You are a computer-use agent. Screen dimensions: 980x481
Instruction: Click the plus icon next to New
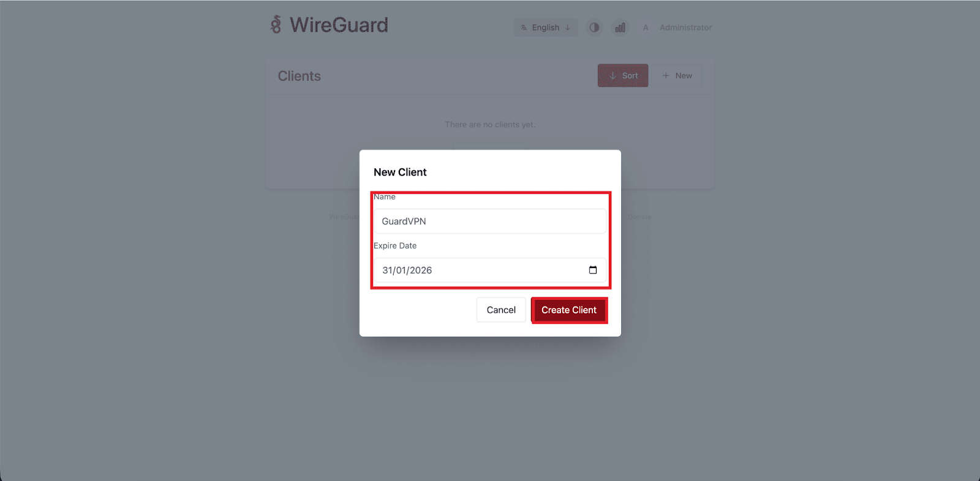[666, 75]
